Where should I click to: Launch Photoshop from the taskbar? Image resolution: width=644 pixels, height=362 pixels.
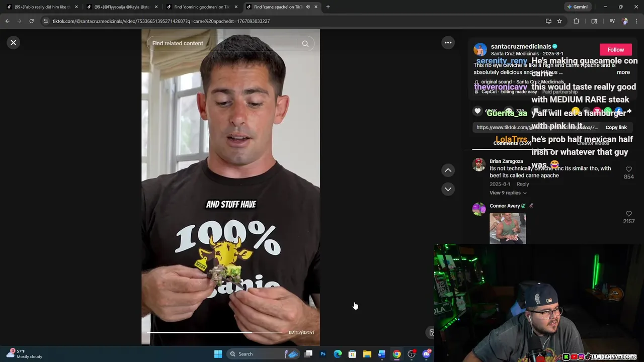pyautogui.click(x=323, y=354)
